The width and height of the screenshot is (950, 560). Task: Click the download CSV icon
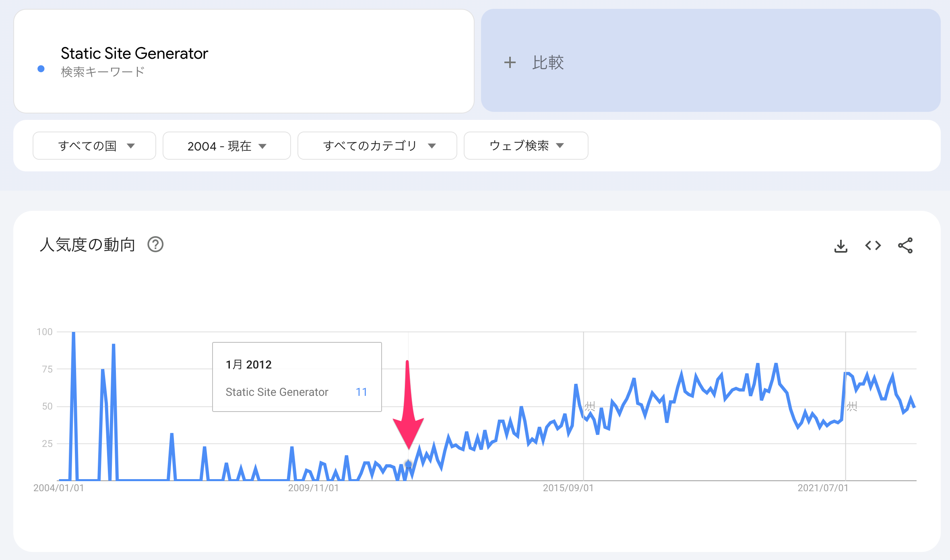click(x=841, y=245)
